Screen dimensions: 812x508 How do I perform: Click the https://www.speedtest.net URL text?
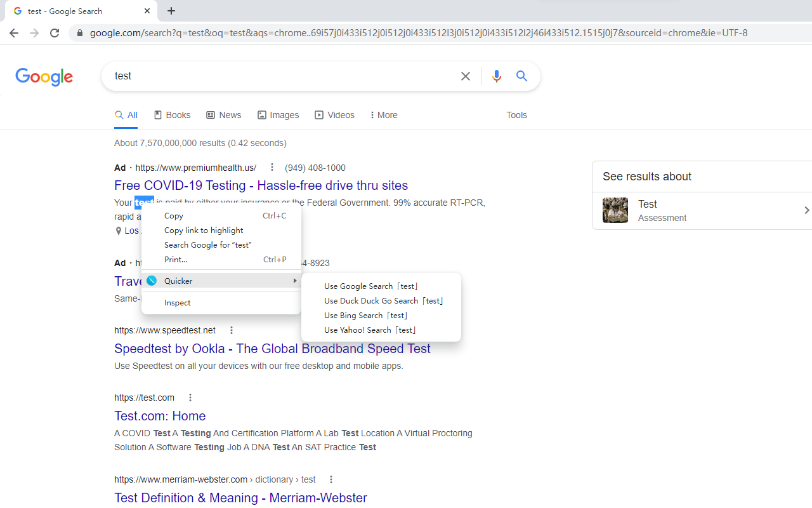[x=165, y=330]
